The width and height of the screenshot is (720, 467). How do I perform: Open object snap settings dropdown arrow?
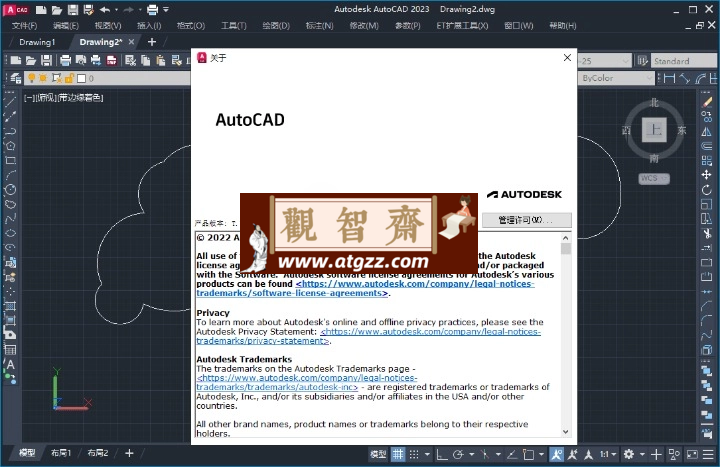pyautogui.click(x=542, y=455)
